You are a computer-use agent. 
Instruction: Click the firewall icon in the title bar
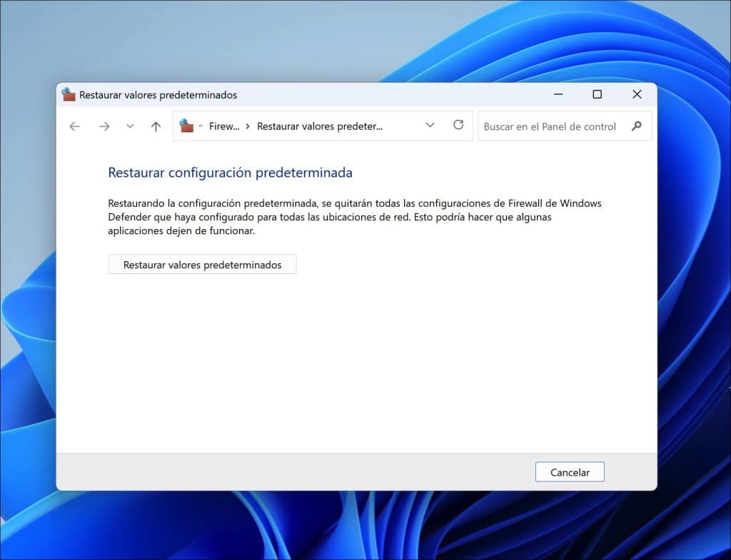pos(69,95)
